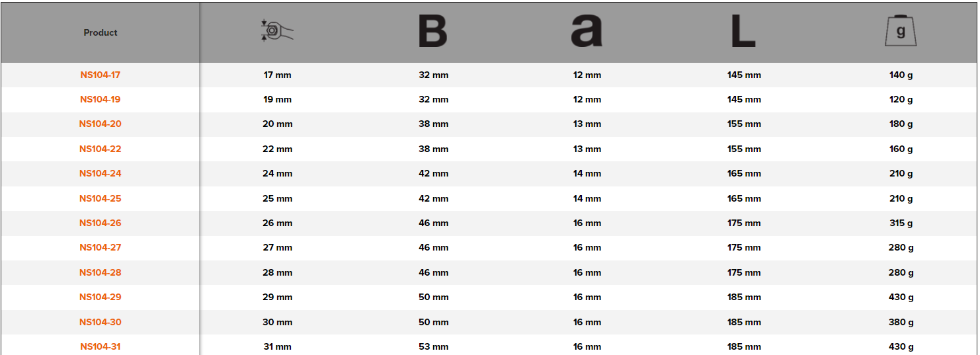Open product link NS104-17
Viewport: 980px width, 355px height.
[101, 75]
